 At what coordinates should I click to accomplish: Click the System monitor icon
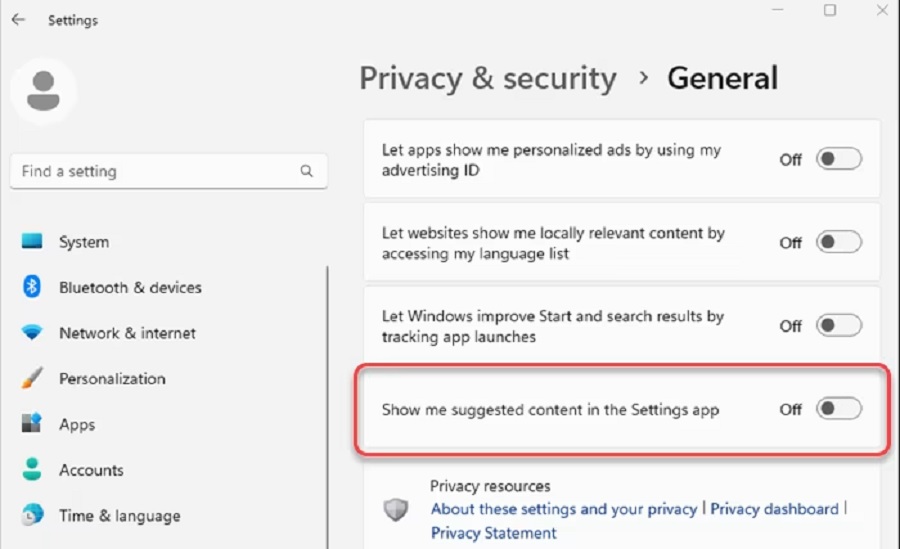tap(32, 241)
